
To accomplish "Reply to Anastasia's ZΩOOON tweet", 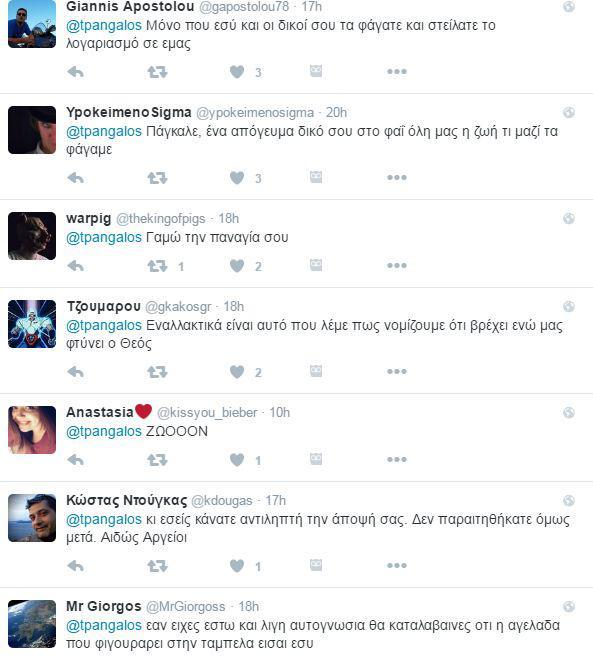I will point(76,460).
